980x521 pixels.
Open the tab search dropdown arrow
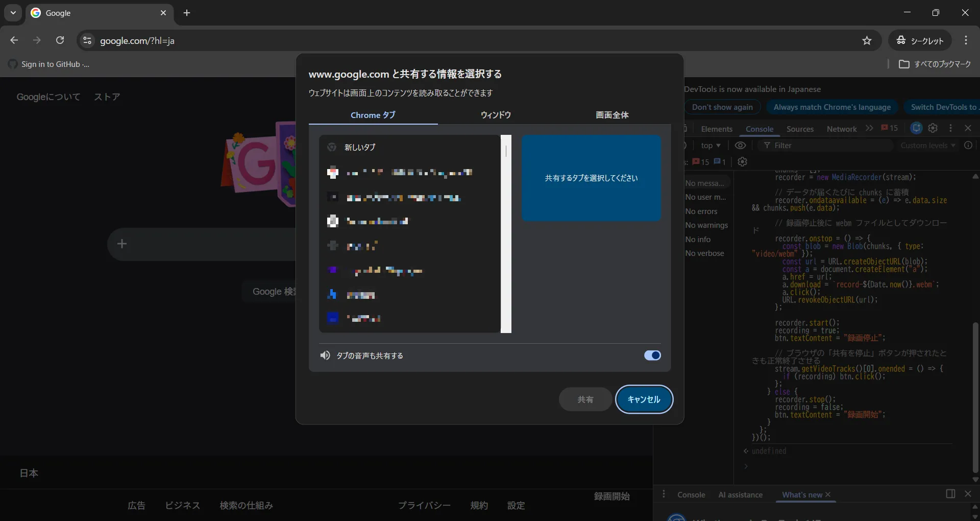13,13
